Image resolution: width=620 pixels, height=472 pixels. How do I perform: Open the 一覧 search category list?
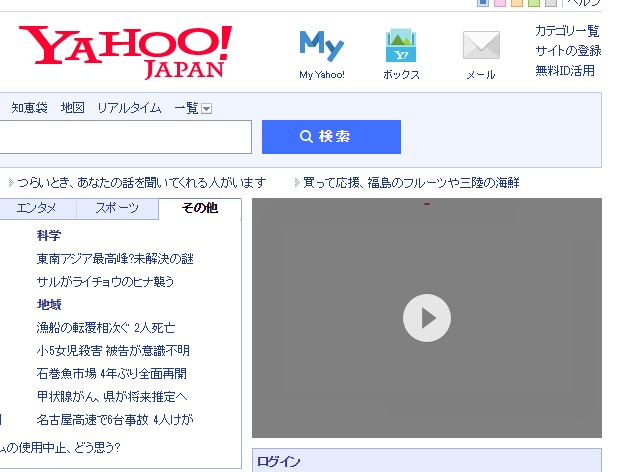(186, 108)
